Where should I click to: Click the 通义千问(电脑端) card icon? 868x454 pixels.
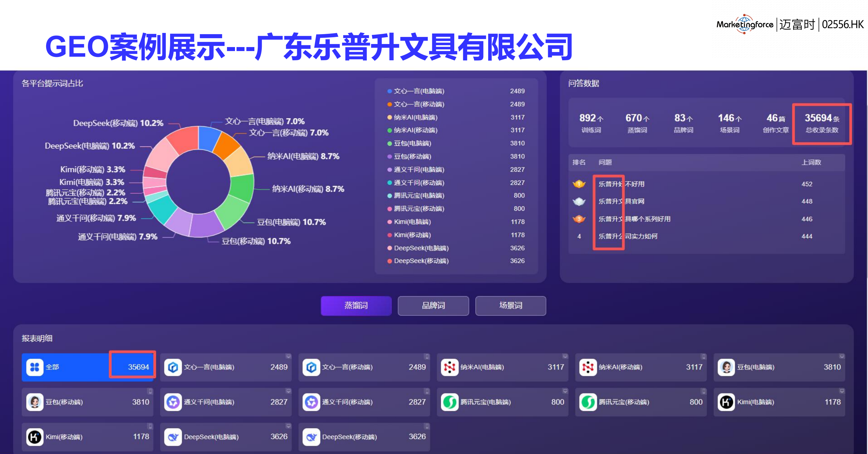click(x=173, y=402)
